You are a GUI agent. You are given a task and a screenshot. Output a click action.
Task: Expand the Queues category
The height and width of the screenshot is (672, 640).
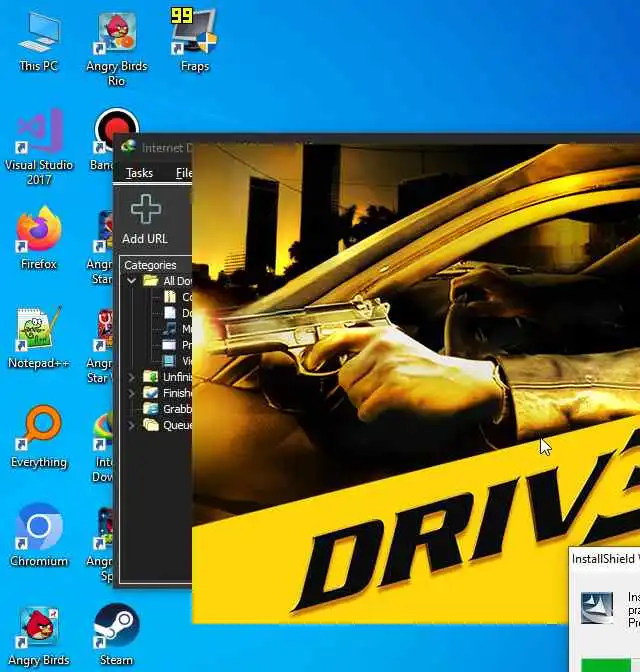click(132, 425)
